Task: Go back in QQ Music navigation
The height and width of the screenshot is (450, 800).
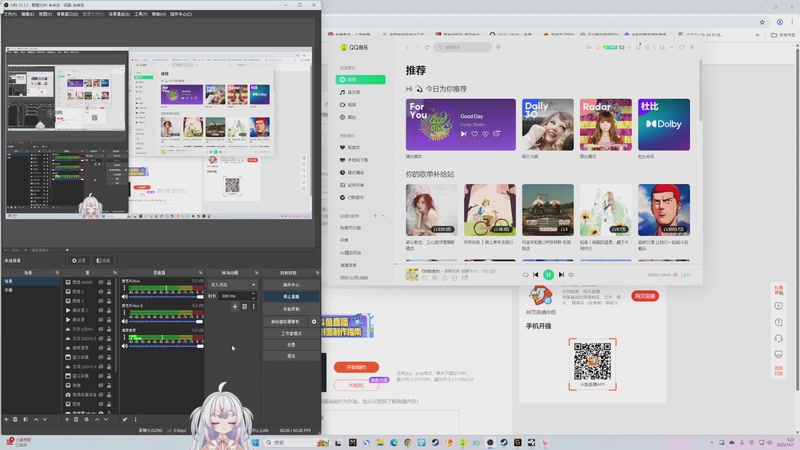Action: 407,47
